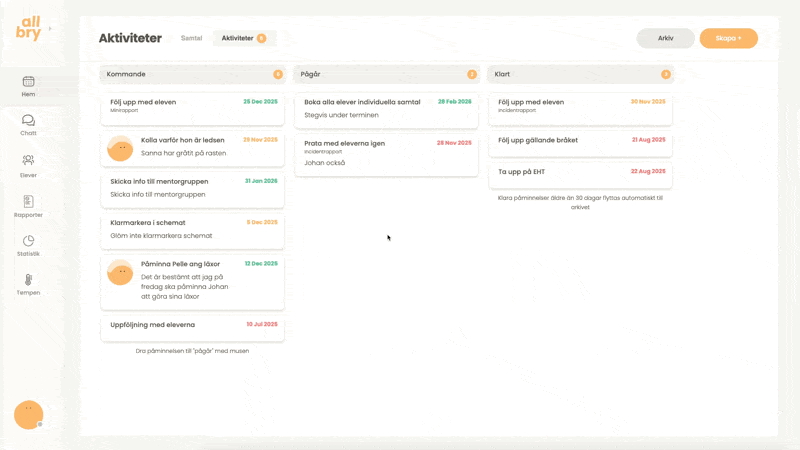The width and height of the screenshot is (800, 450).
Task: Switch to the Samtal tab
Action: tap(191, 38)
